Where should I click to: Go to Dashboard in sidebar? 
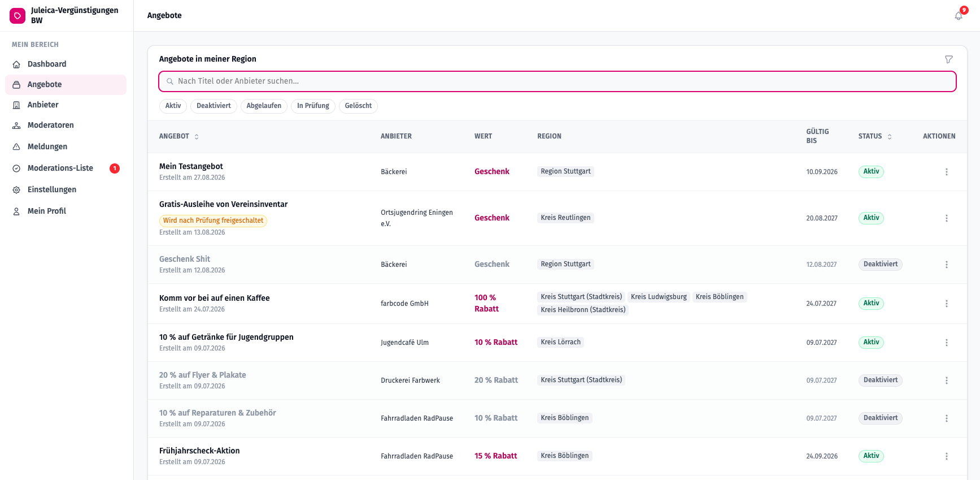point(66,64)
